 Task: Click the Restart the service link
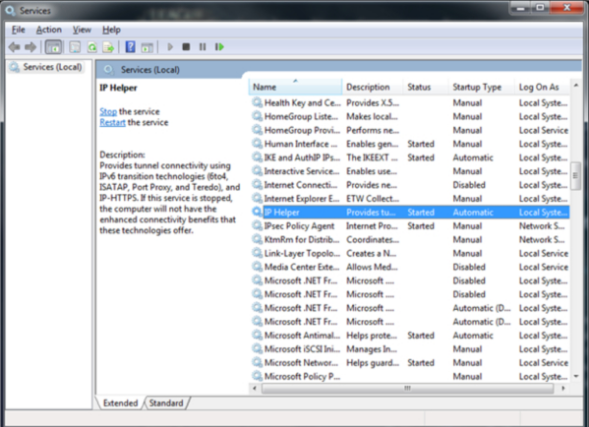click(x=112, y=122)
